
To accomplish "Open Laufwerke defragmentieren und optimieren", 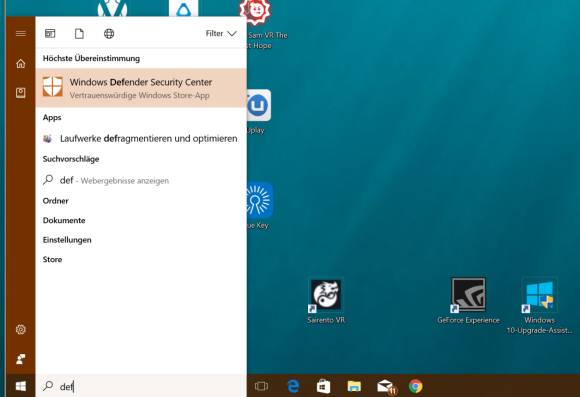I will [141, 138].
